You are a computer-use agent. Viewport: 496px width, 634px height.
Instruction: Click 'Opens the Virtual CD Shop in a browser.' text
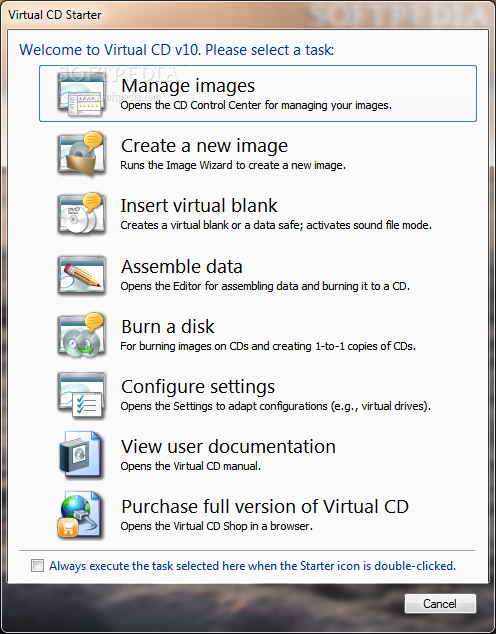click(x=216, y=526)
